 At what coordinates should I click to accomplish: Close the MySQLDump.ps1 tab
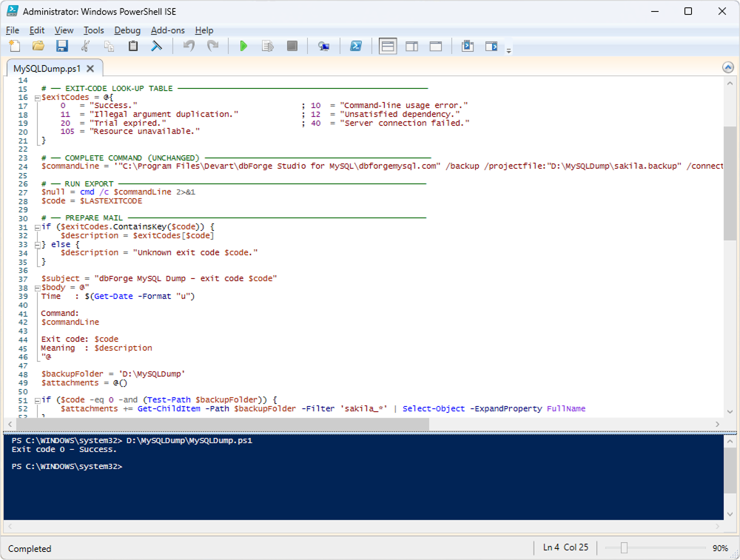pos(90,69)
